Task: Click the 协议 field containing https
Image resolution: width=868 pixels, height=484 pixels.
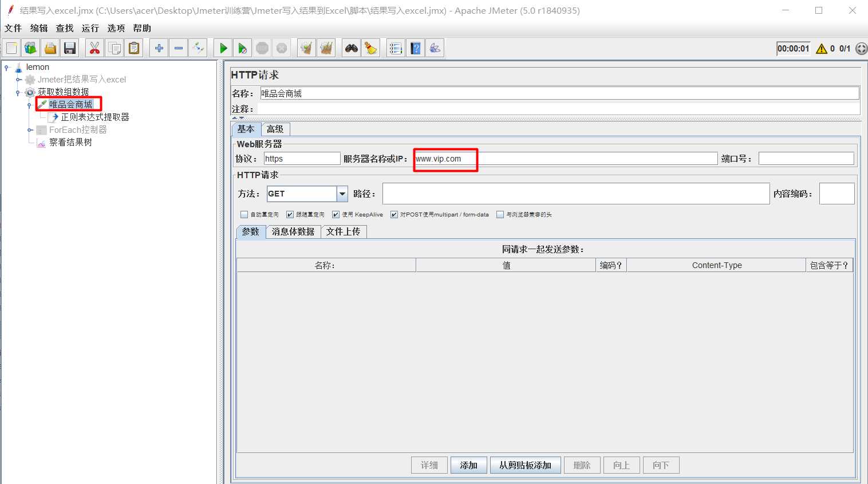Action: 302,159
